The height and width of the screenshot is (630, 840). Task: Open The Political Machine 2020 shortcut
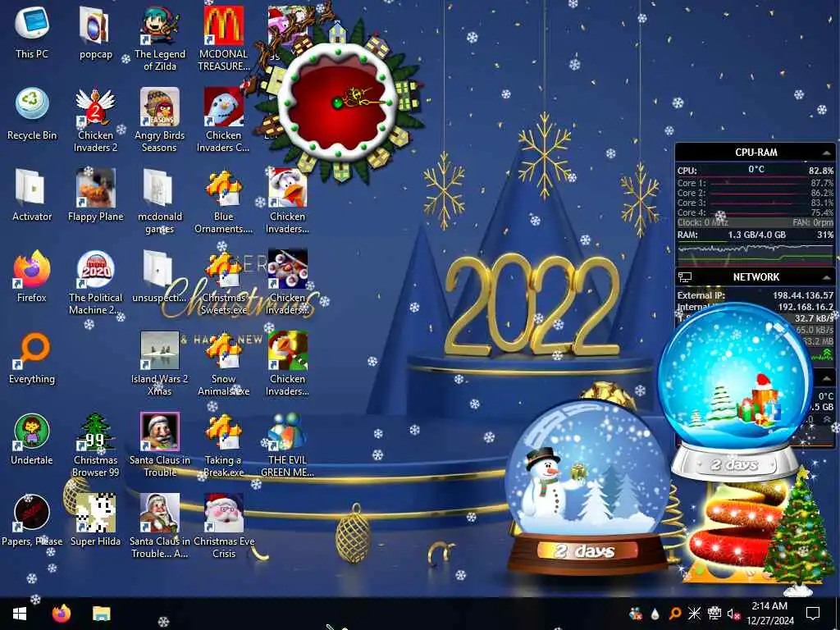(95, 282)
